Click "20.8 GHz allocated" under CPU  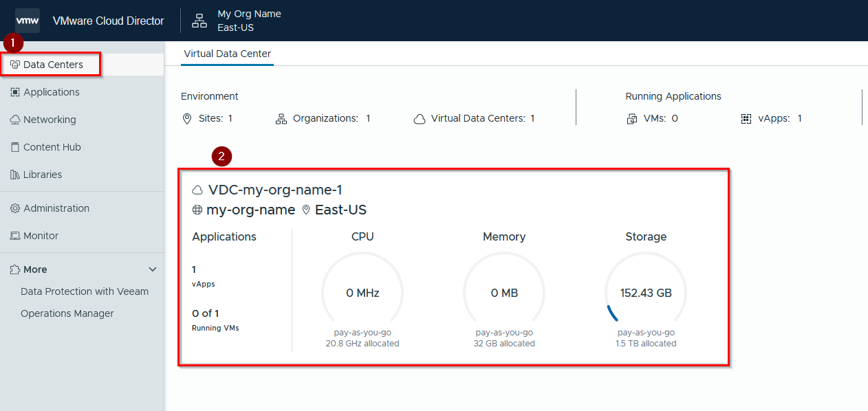click(362, 343)
